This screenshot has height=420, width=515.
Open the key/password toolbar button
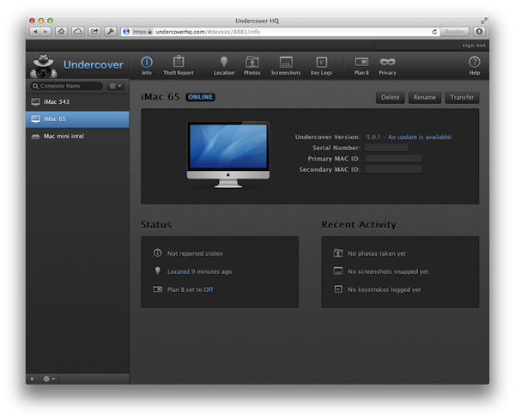[x=111, y=32]
